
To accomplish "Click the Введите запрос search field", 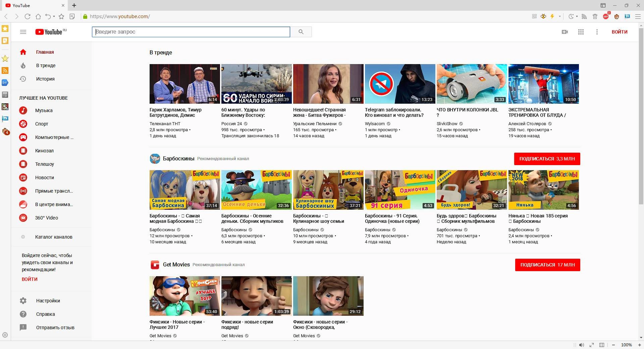I will pos(191,32).
